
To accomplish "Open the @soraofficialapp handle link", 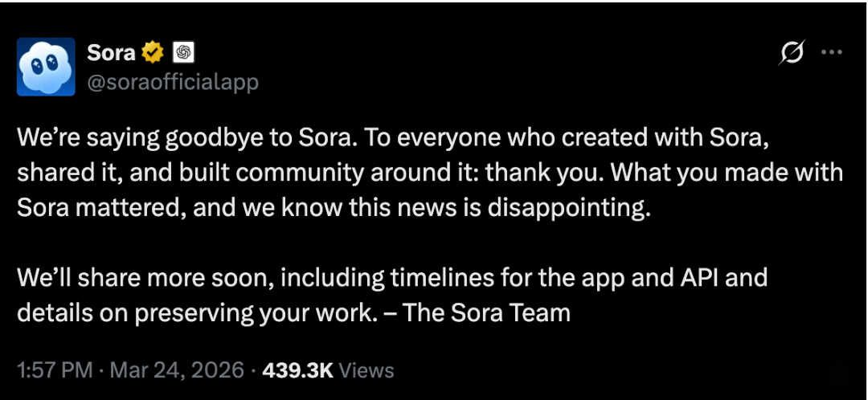I will coord(172,82).
